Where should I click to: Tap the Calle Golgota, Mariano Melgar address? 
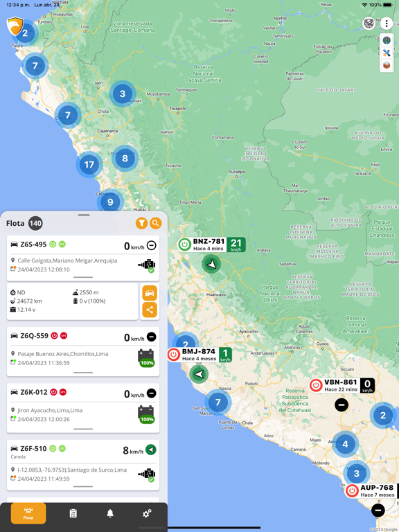pos(67,260)
